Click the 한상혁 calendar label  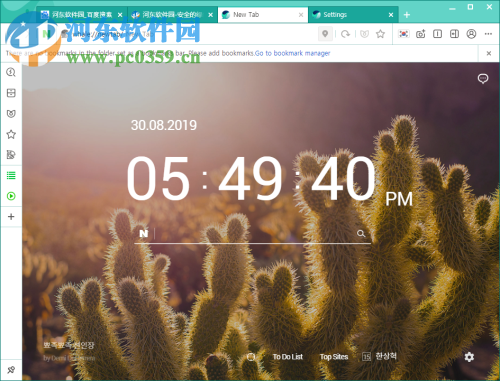[x=386, y=356]
